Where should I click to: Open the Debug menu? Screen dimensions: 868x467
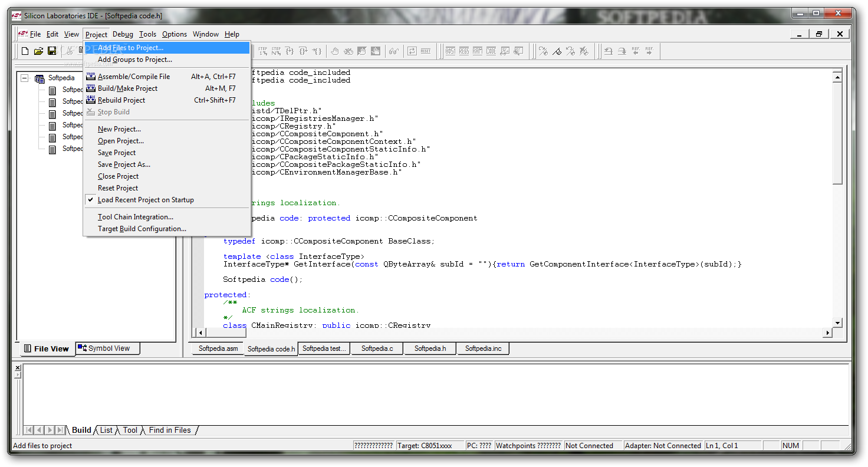pyautogui.click(x=123, y=34)
